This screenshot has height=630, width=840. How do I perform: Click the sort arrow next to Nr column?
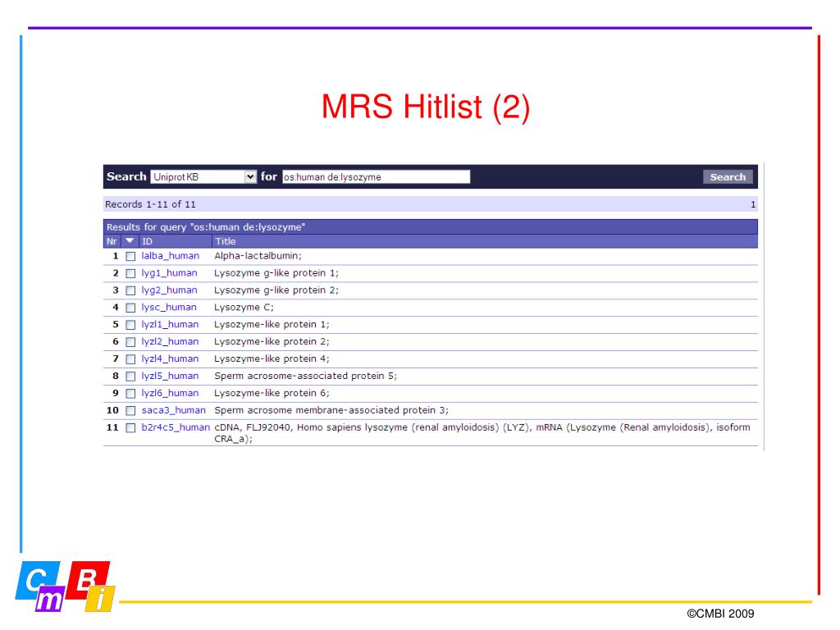(130, 241)
